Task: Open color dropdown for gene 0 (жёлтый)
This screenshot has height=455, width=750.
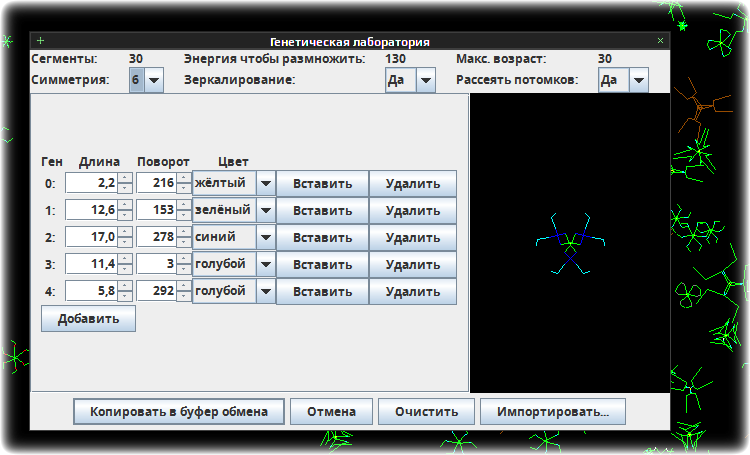Action: coord(234,183)
